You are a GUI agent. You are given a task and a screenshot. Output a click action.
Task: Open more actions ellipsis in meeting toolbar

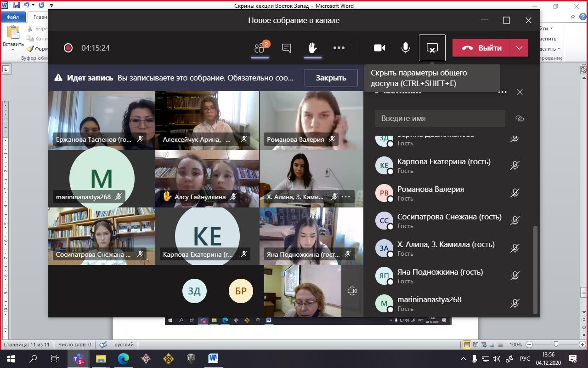339,48
